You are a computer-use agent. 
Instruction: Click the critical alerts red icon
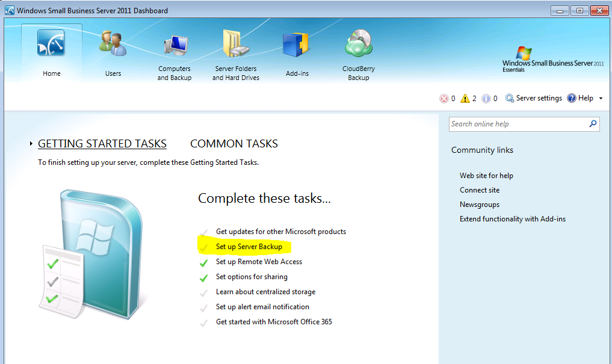coord(444,99)
